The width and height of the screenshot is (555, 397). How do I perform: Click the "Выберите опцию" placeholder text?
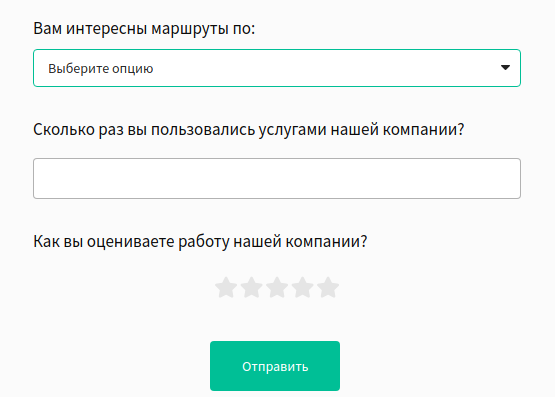tap(101, 69)
